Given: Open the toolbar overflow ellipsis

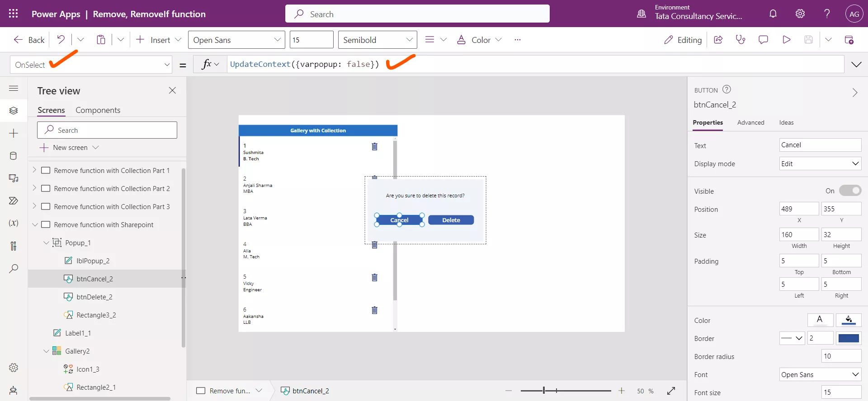Looking at the screenshot, I should point(518,40).
